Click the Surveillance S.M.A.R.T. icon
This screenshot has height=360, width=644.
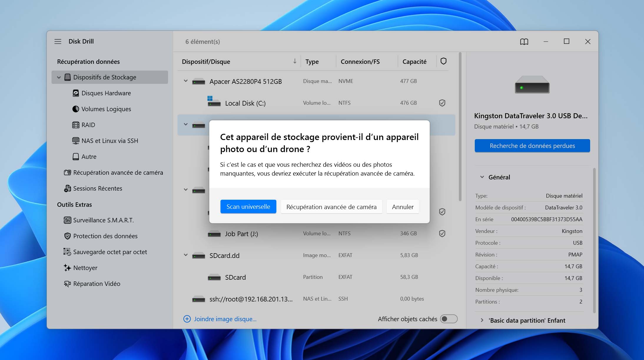click(67, 220)
